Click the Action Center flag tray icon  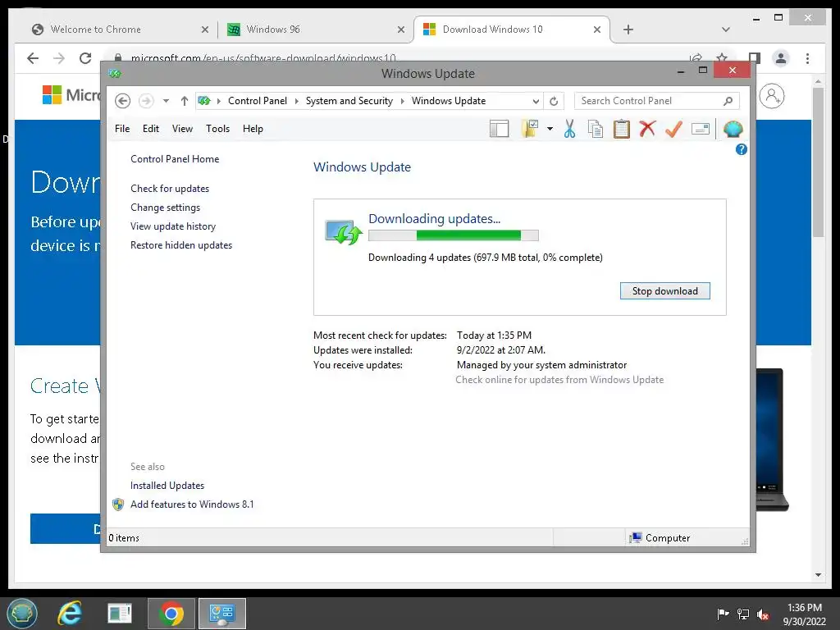(723, 614)
